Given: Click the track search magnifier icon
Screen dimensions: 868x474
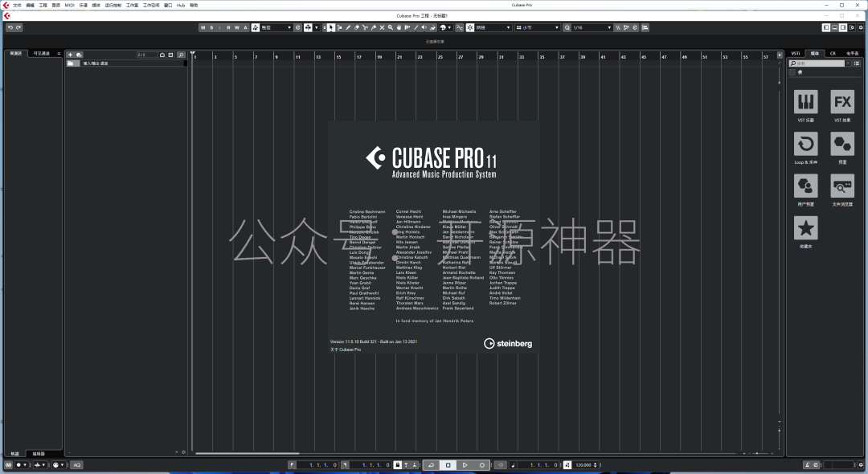Looking at the screenshot, I should point(181,55).
